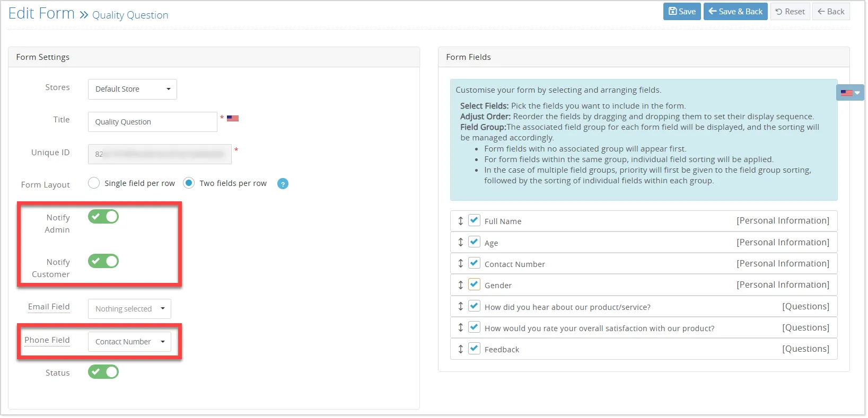The width and height of the screenshot is (868, 418).
Task: Click the Save & Back button
Action: [x=735, y=12]
